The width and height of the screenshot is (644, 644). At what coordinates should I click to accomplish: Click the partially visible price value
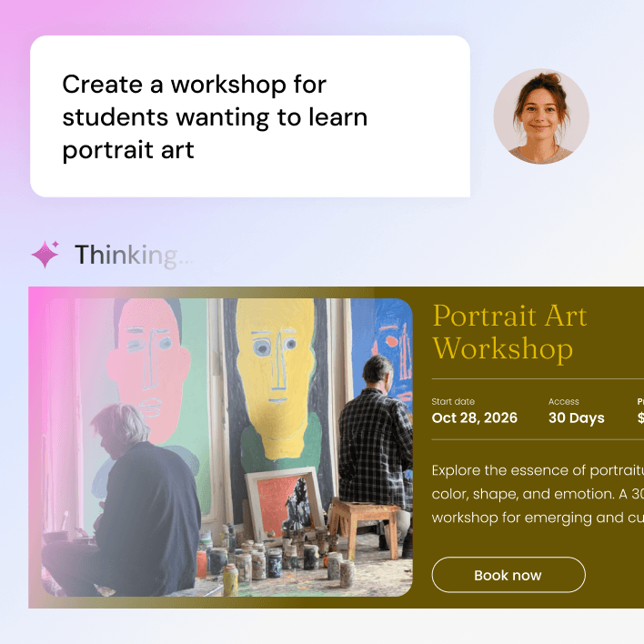click(x=640, y=418)
